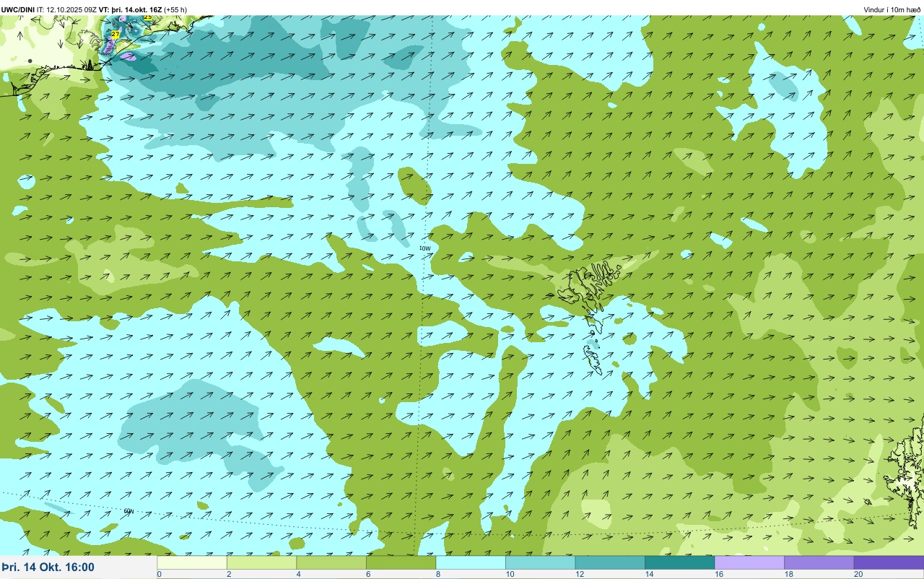Image resolution: width=924 pixels, height=579 pixels.
Task: Click the "UWC/DINI" model name in header
Action: (x=18, y=9)
